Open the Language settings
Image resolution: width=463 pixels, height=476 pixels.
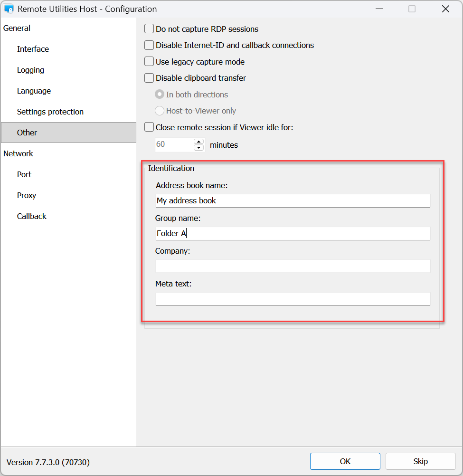pos(34,91)
